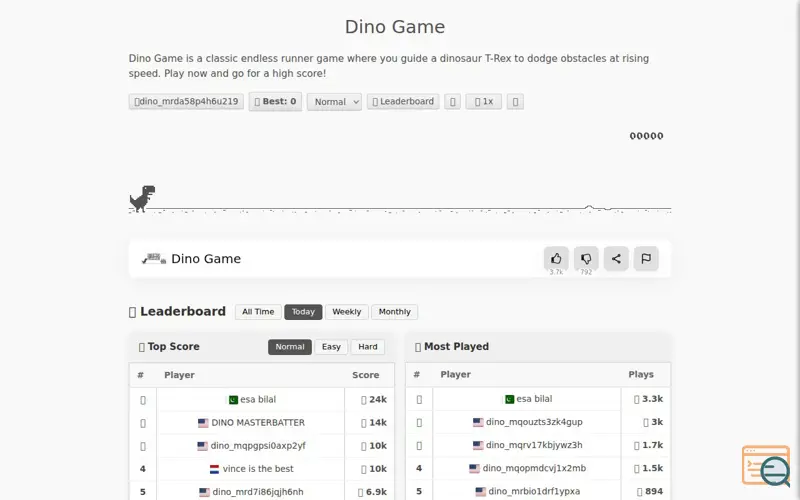Click the 6.9k score value
This screenshot has width=800, height=500.
click(x=377, y=492)
